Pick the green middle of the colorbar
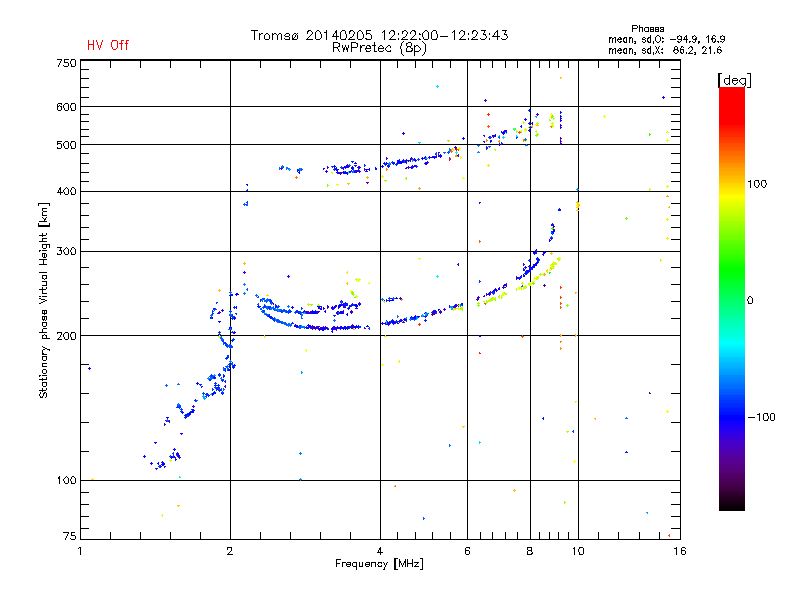Image resolution: width=800 pixels, height=600 pixels. [x=732, y=270]
